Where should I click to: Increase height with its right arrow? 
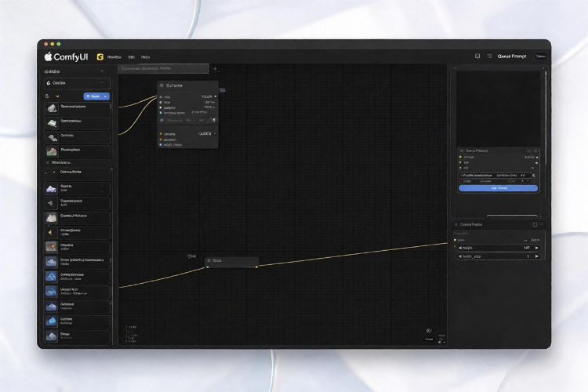point(536,248)
